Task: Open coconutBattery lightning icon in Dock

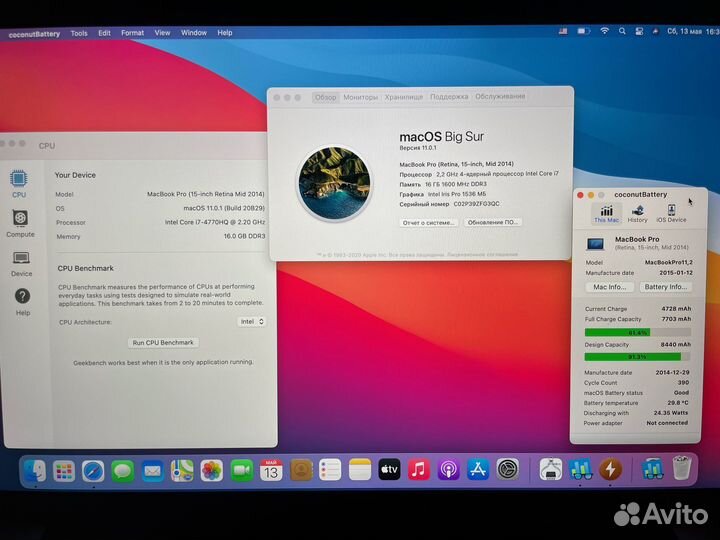Action: click(x=610, y=469)
